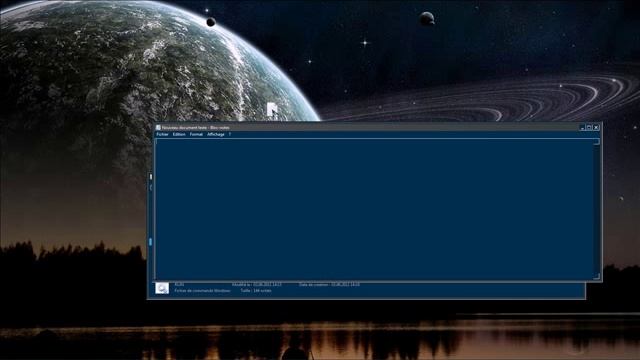Click the file type icon in Explorer details pane
This screenshot has height=360, width=640.
(x=162, y=288)
